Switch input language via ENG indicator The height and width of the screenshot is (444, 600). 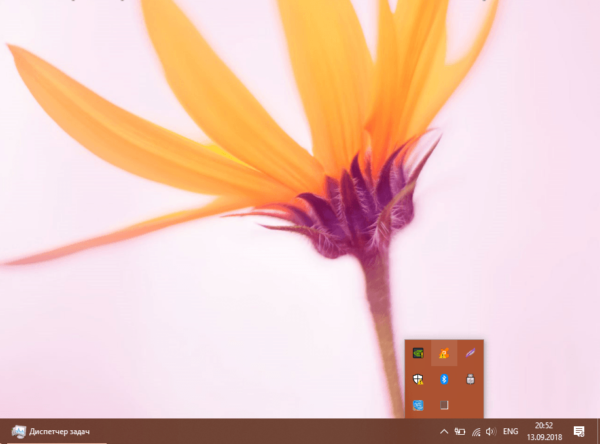(x=510, y=432)
